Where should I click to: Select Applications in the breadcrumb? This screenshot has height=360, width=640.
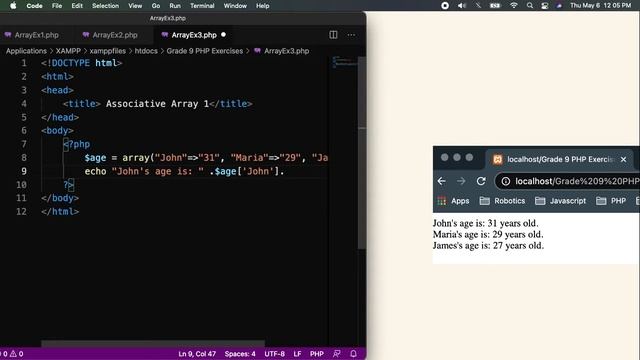26,51
